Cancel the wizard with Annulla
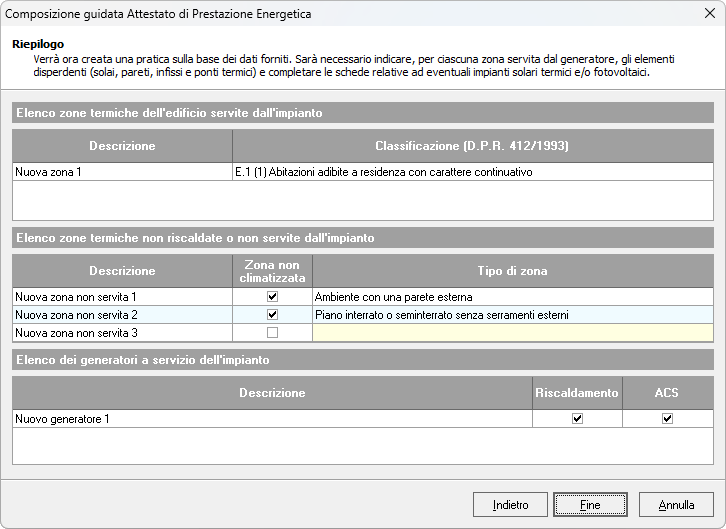 [676, 505]
